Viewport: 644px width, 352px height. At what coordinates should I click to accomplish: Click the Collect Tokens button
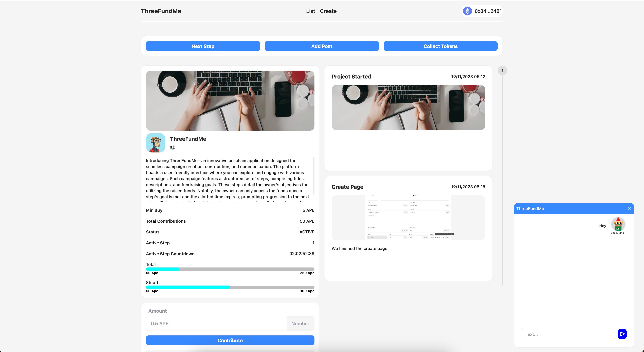[440, 46]
